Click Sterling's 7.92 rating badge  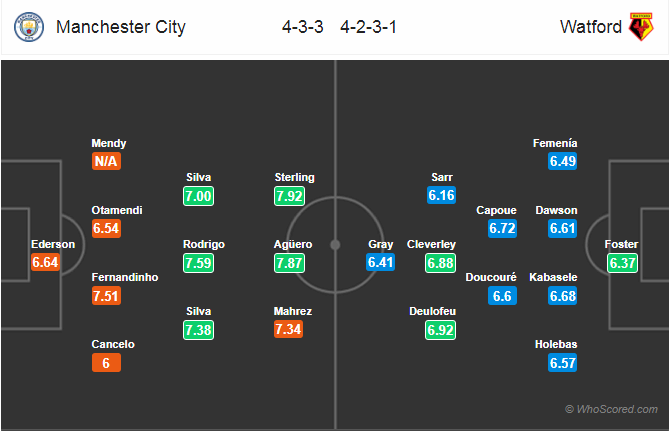[289, 196]
